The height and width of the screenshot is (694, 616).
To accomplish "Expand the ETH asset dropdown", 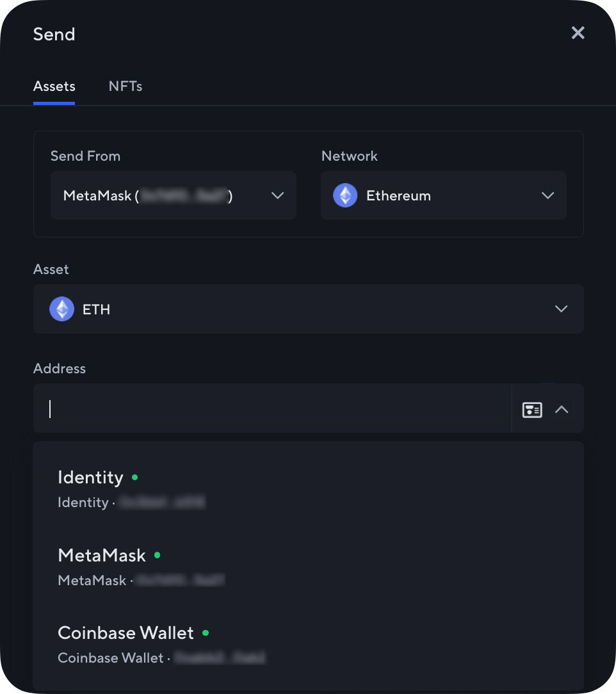I will (x=561, y=309).
